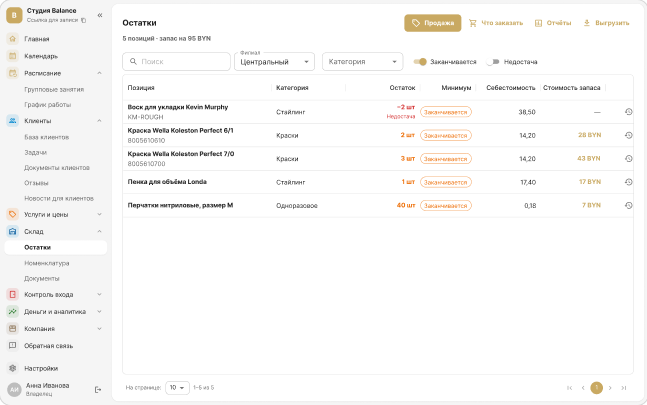Viewport: 647px width, 405px height.
Task: Click the Продажа button
Action: pos(432,23)
